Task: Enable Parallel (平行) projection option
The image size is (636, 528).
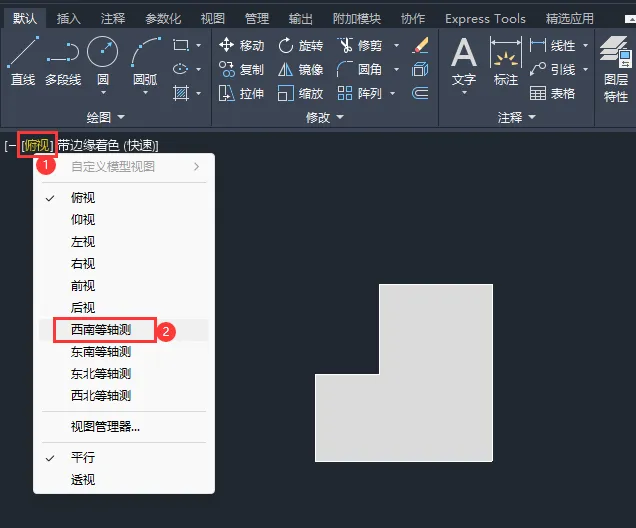Action: point(124,458)
